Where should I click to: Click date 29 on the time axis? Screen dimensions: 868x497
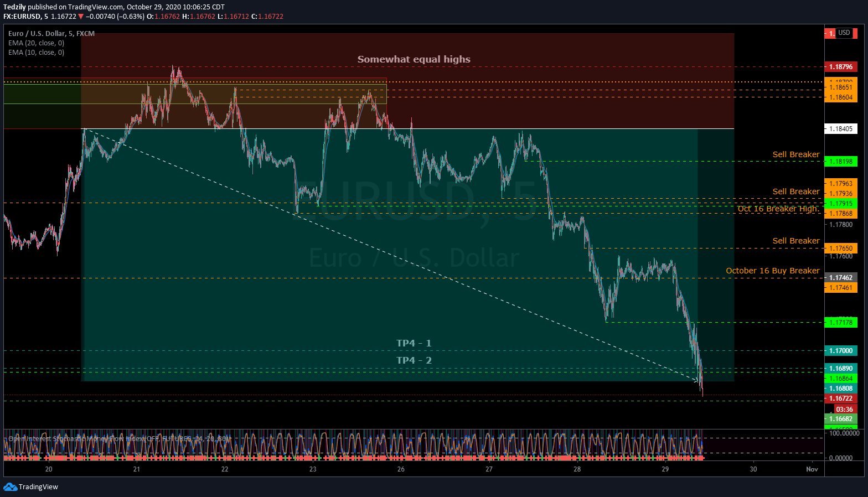[x=665, y=469]
